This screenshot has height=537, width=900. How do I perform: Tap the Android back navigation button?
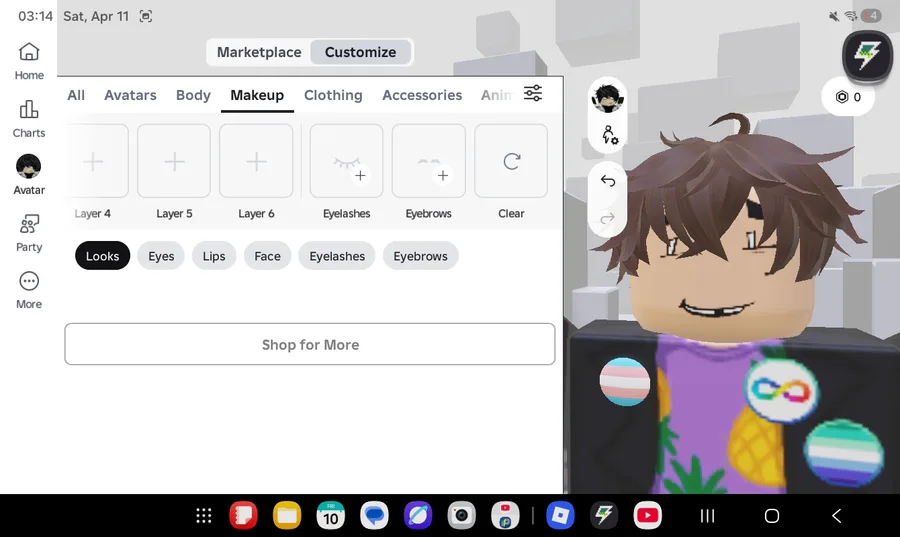(836, 516)
